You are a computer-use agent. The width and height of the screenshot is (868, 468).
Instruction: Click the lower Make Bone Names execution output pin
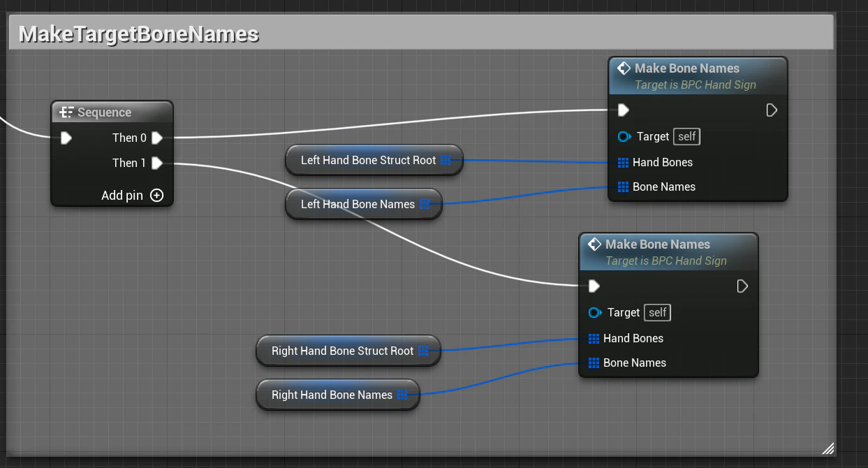[742, 286]
